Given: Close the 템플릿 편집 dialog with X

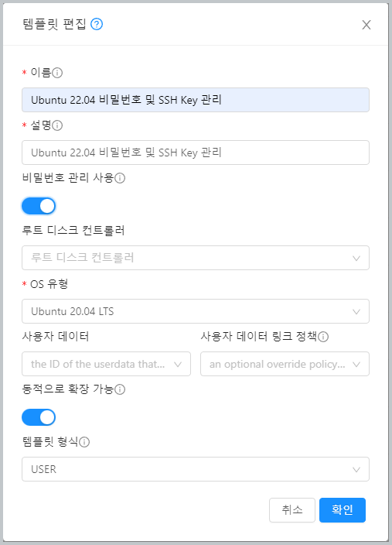Looking at the screenshot, I should (x=366, y=25).
